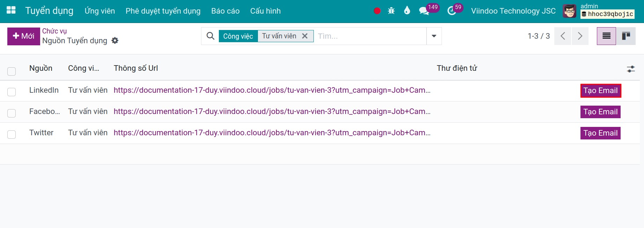Click Tạo Email for LinkedIn row
Screen dimensions: 644x228
pos(600,91)
